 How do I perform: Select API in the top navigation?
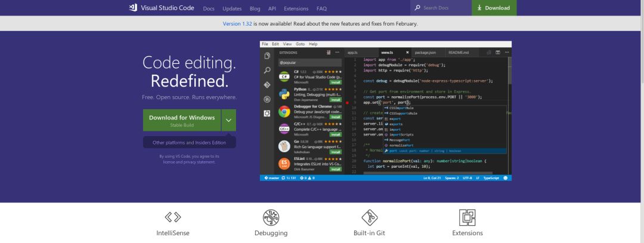tap(272, 8)
